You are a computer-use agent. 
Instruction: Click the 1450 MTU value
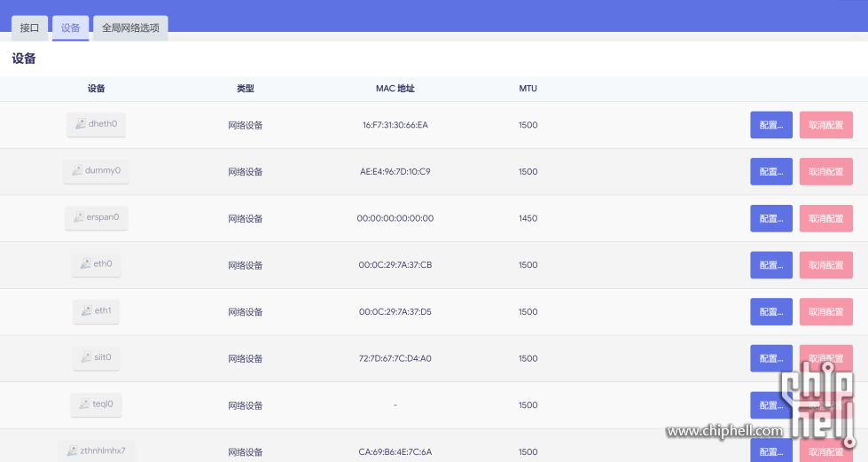(x=528, y=218)
